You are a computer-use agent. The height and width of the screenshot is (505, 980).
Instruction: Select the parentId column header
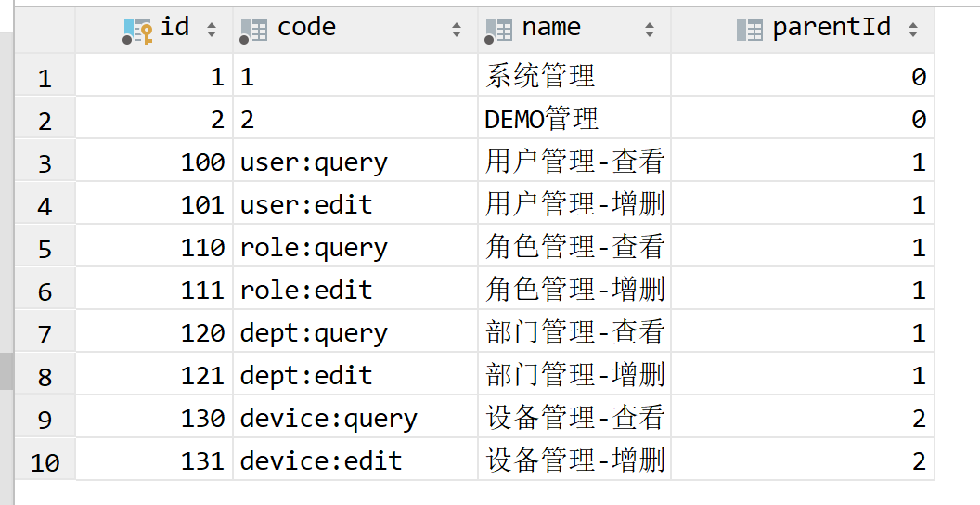(803, 30)
